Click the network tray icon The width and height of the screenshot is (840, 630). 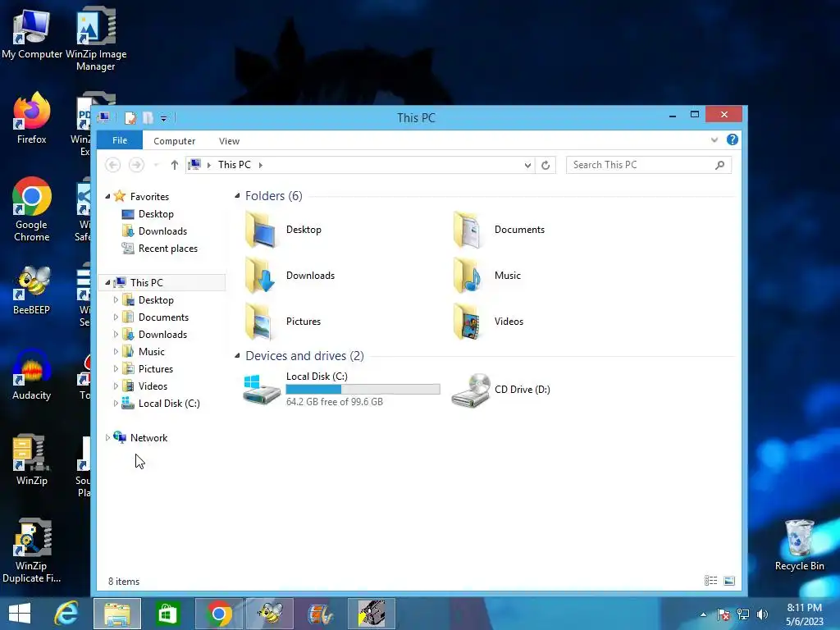743,614
